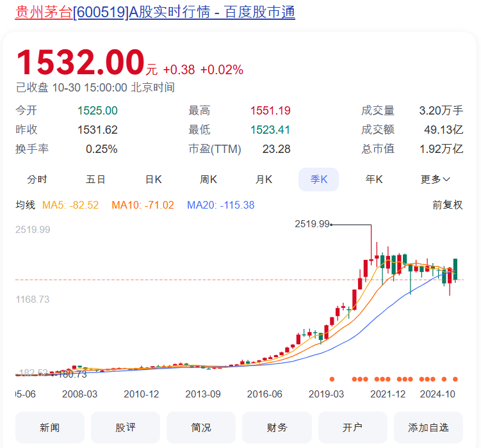This screenshot has width=481, height=448.
Task: Switch to the 周K chart tab
Action: click(x=208, y=179)
